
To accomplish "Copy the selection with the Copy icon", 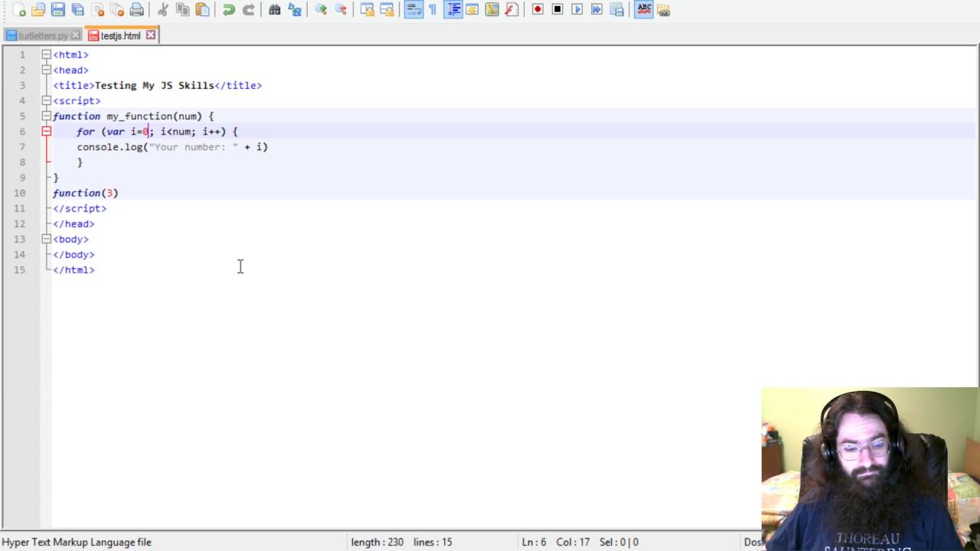I will coord(183,10).
